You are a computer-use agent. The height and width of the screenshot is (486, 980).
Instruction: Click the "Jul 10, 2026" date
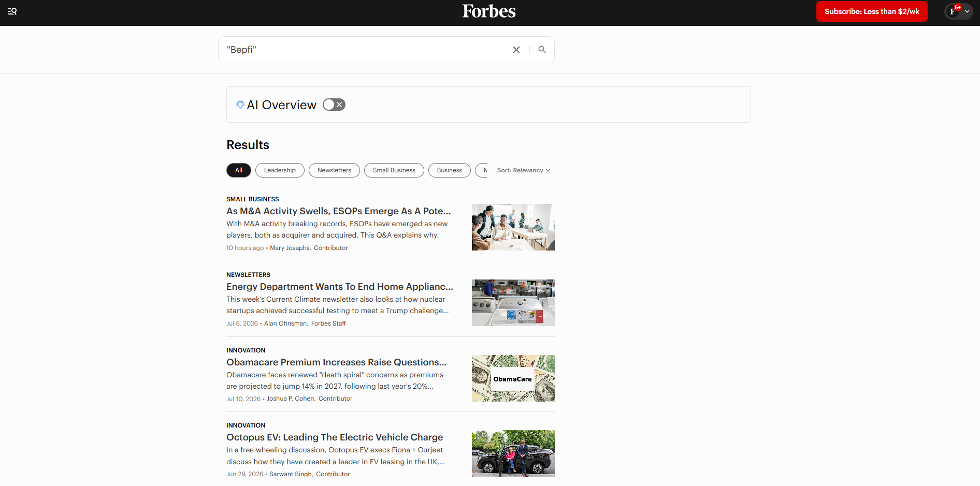click(243, 399)
